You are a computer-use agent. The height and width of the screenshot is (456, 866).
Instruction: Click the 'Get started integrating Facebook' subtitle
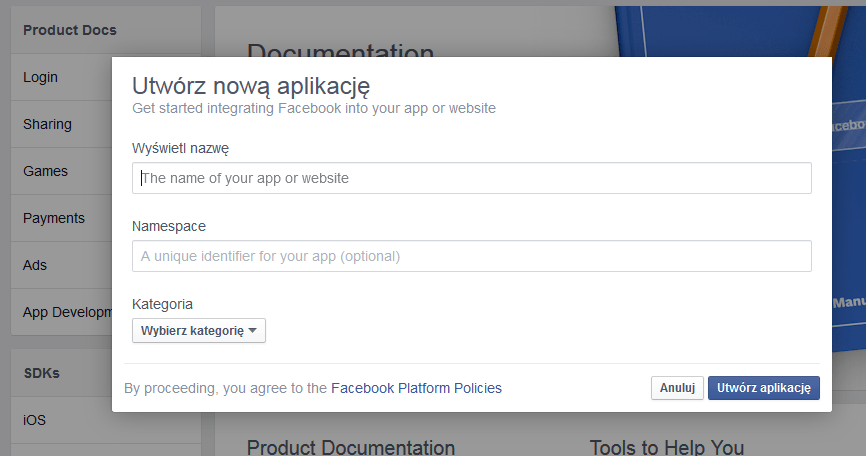pos(314,108)
